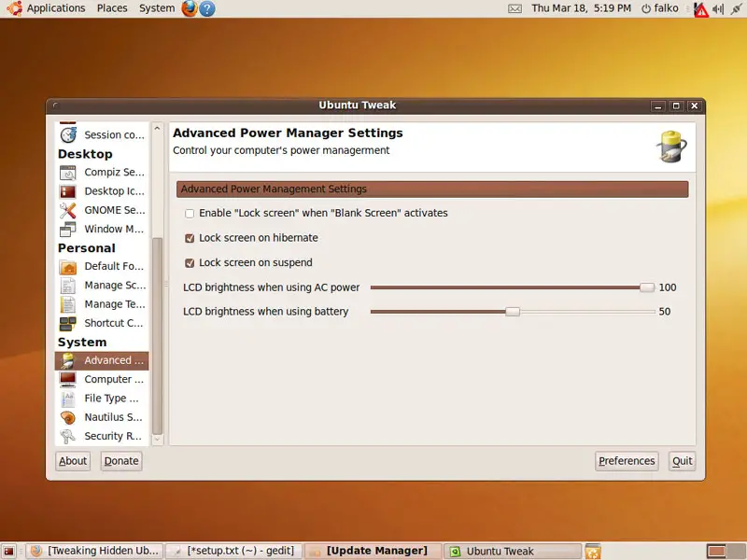747x560 pixels.
Task: Launch Firefox from top panel
Action: [190, 8]
